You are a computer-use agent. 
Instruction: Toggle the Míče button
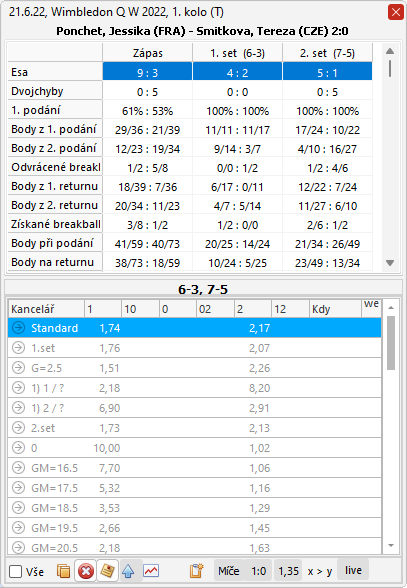(x=229, y=571)
